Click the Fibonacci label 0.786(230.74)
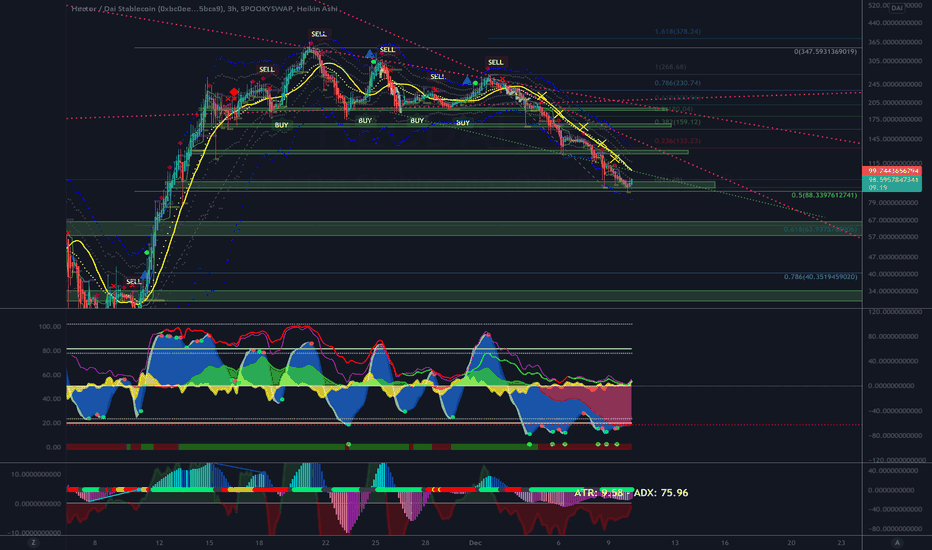This screenshot has height=550, width=932. [678, 83]
